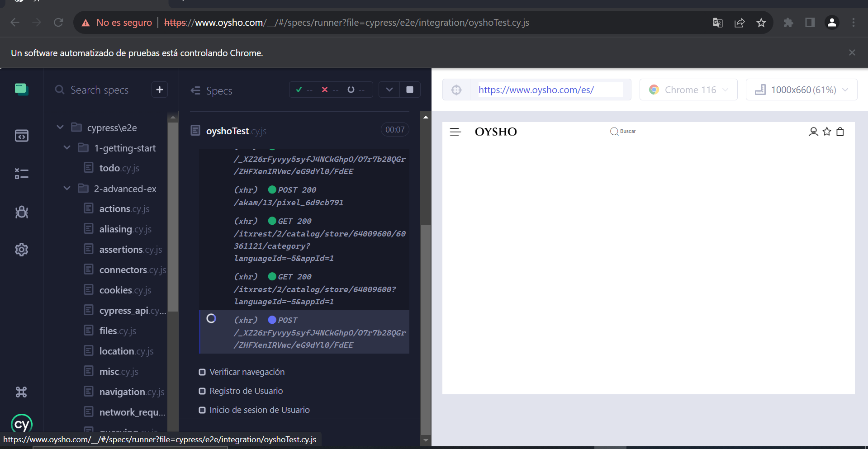This screenshot has height=449, width=868.
Task: Click the Buscar search on Oysho
Action: click(623, 131)
